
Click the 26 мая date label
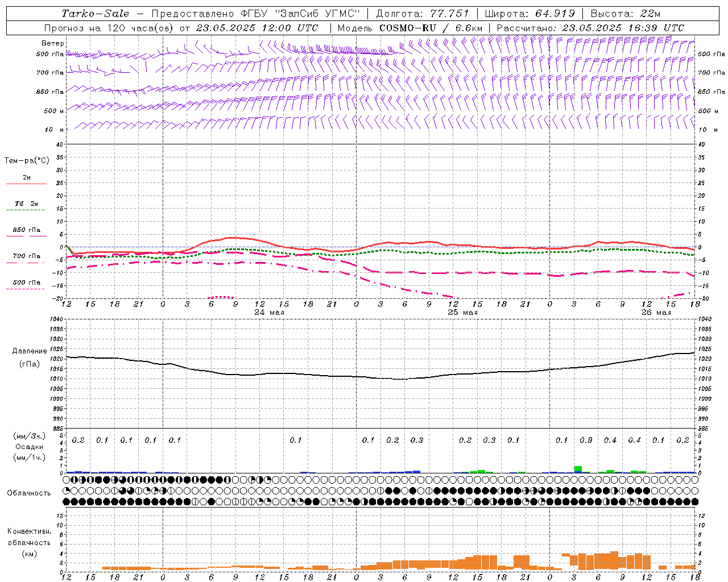coord(656,313)
